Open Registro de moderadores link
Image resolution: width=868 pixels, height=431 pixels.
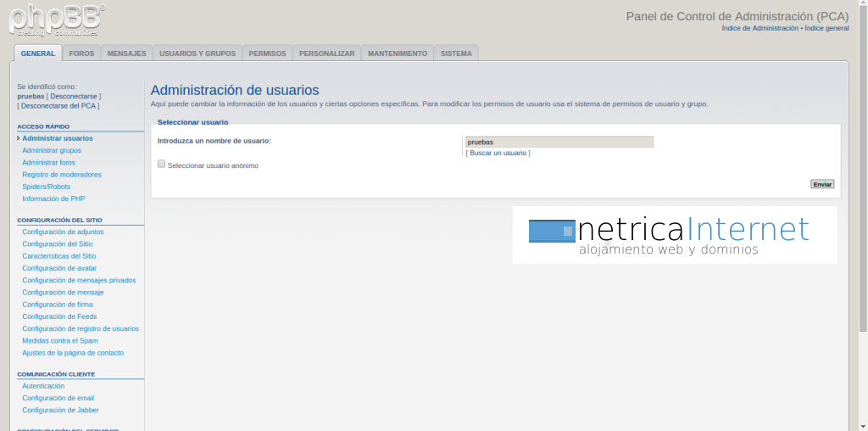tap(62, 174)
